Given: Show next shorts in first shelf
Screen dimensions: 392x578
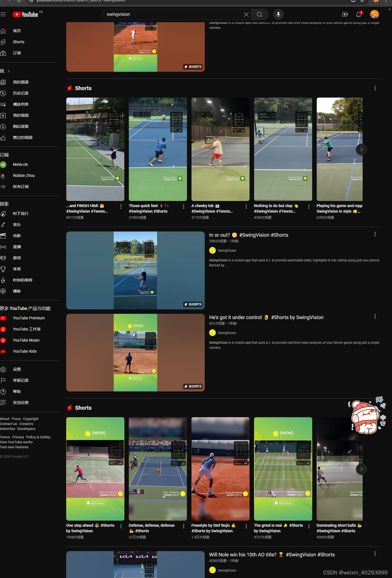Looking at the screenshot, I should click(361, 149).
